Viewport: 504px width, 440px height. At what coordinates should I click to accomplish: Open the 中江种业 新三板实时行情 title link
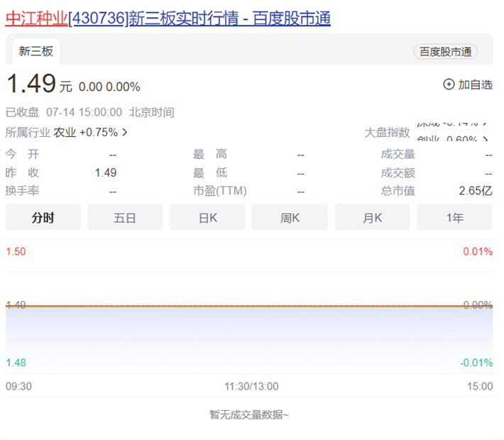168,18
